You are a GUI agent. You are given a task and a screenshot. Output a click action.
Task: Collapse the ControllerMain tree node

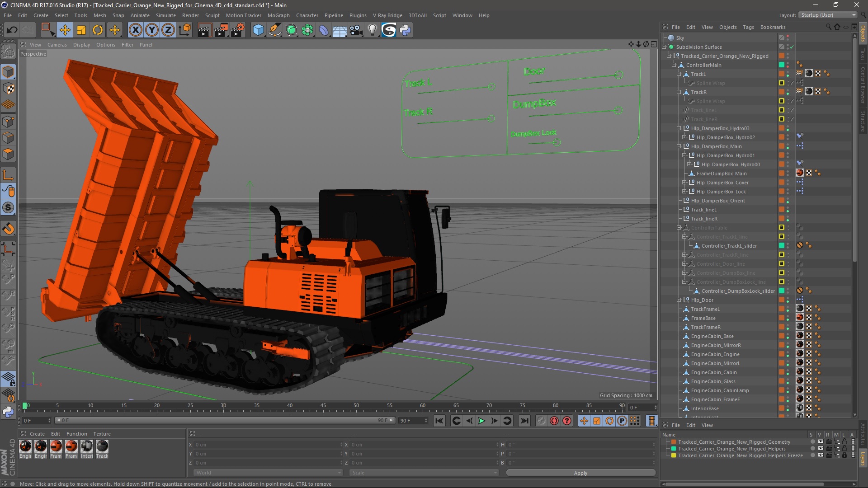(674, 65)
